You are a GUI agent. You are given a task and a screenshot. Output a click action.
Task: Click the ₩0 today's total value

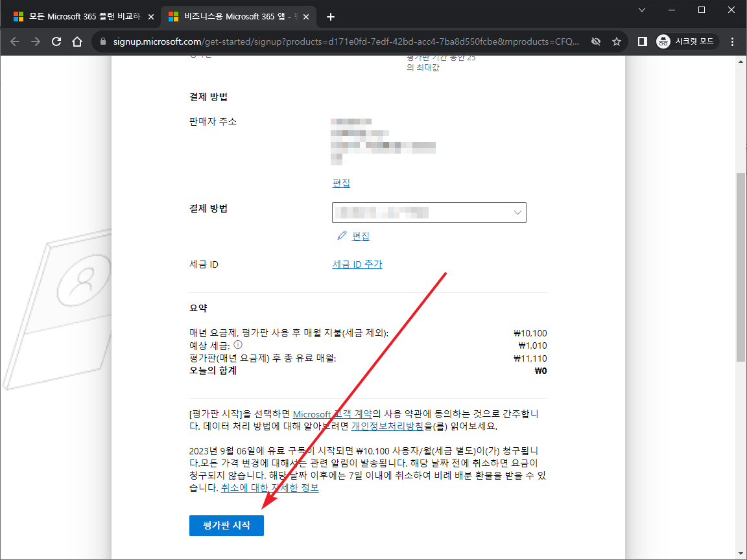(x=541, y=371)
